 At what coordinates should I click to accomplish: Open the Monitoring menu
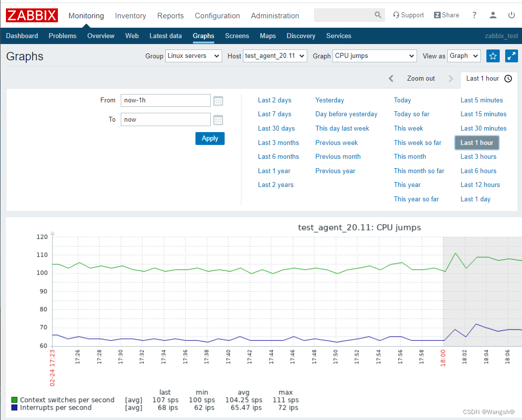point(86,16)
